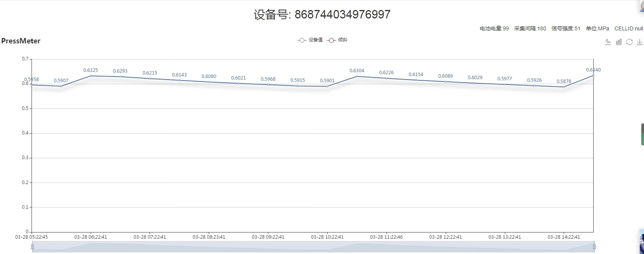Switch chart to line view
This screenshot has width=644, height=254.
coord(608,42)
